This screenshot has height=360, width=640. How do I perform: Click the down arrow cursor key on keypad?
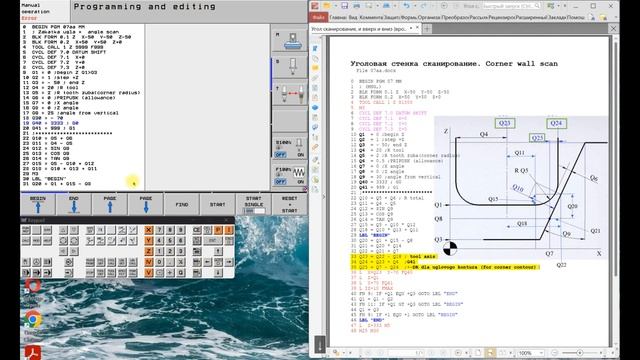pyautogui.click(x=218, y=272)
